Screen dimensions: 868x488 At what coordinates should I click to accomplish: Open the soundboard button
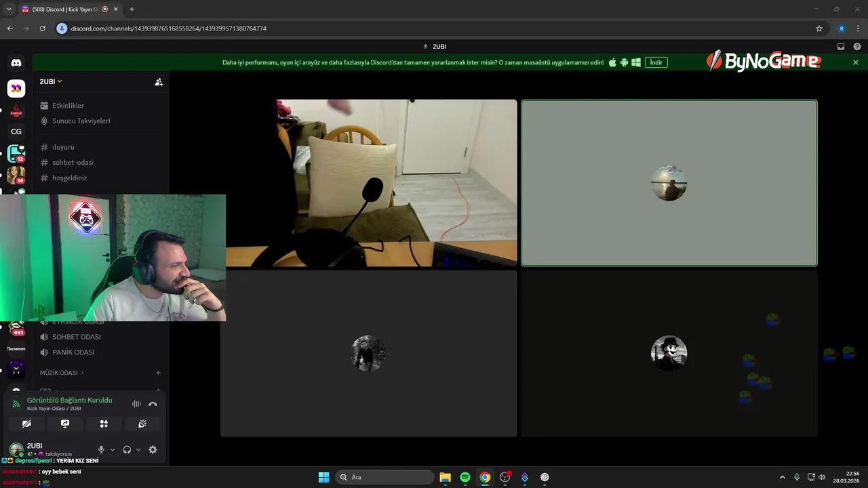(x=142, y=424)
